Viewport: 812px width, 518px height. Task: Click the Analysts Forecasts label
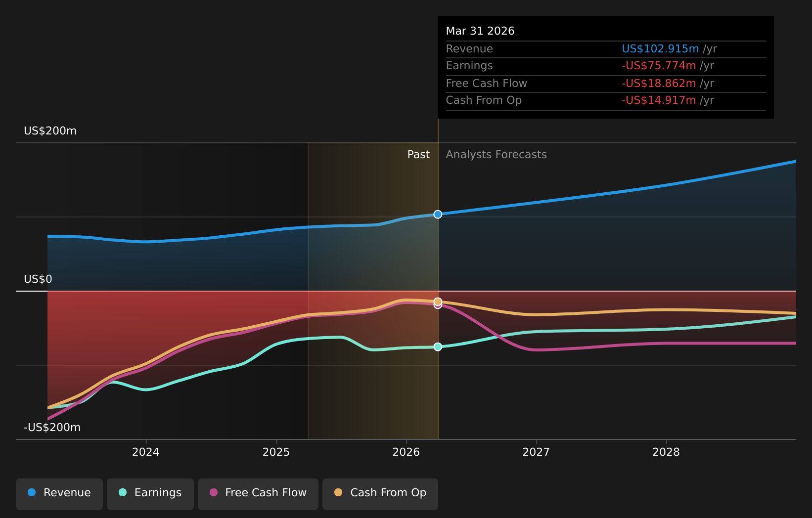pyautogui.click(x=496, y=155)
